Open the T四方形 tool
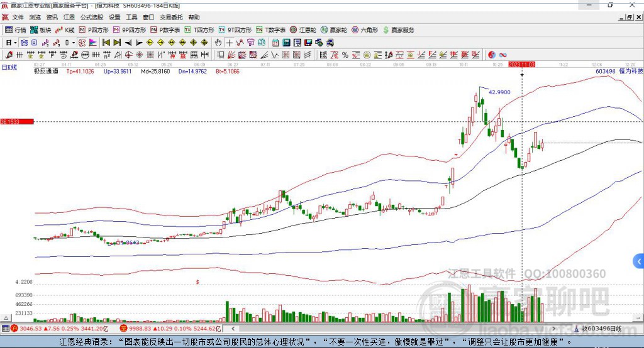 pyautogui.click(x=199, y=30)
